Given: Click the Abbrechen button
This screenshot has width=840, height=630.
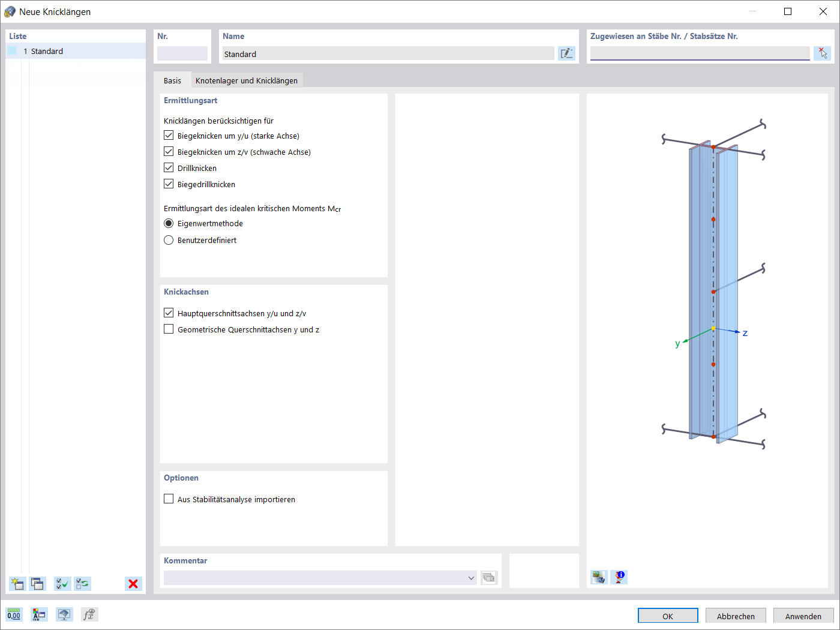Looking at the screenshot, I should tap(736, 616).
